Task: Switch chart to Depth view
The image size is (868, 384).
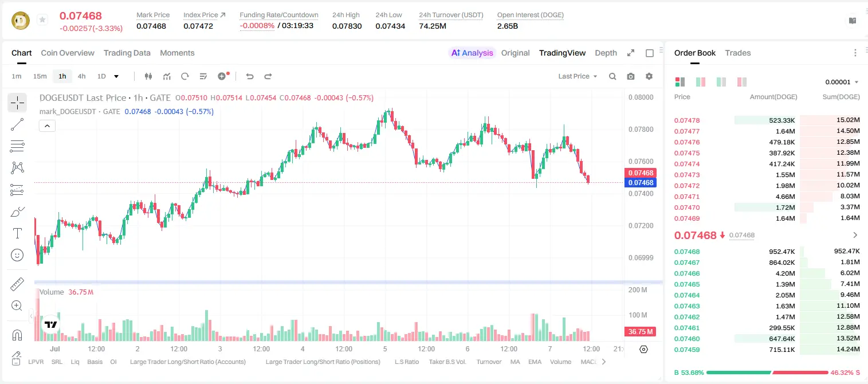Action: 606,53
